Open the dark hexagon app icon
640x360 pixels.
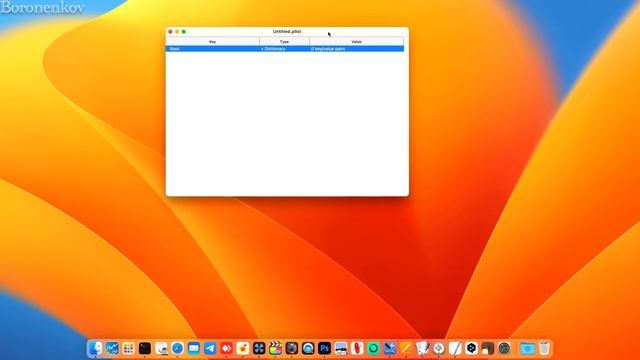(x=471, y=348)
